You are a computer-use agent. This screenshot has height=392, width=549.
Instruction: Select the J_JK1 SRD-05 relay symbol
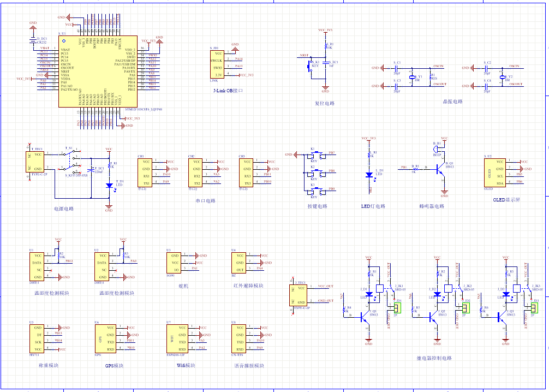click(x=380, y=288)
